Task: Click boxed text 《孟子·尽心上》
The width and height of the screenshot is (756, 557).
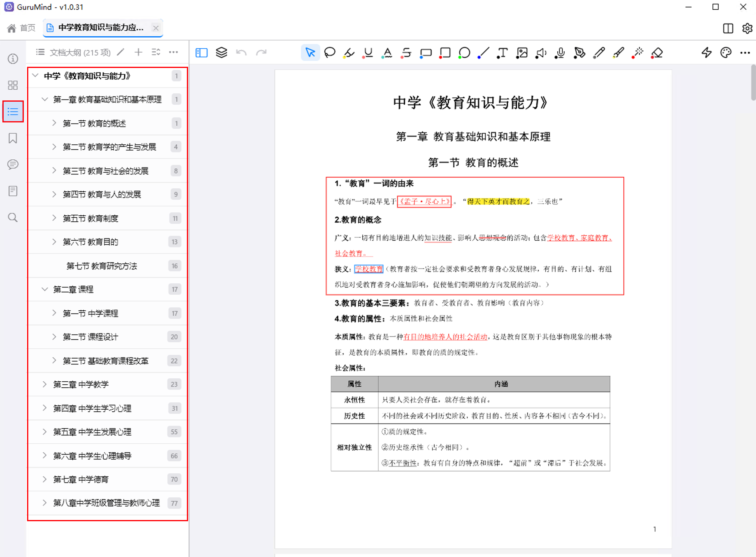Action: (x=424, y=202)
